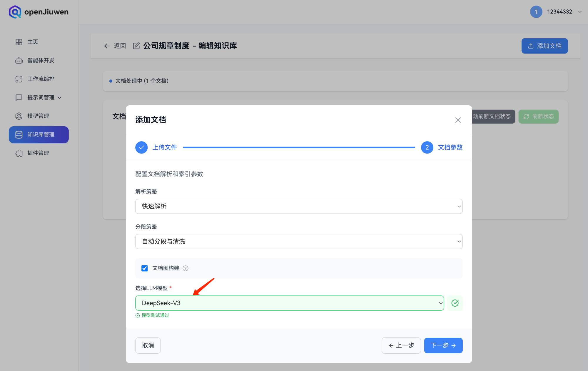
Task: Click the user avatar badge icon
Action: tap(536, 12)
